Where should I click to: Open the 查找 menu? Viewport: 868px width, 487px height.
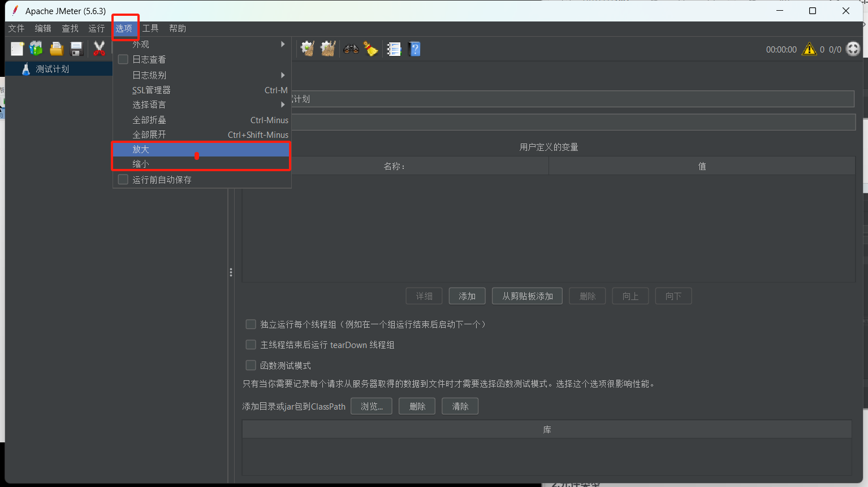[70, 28]
